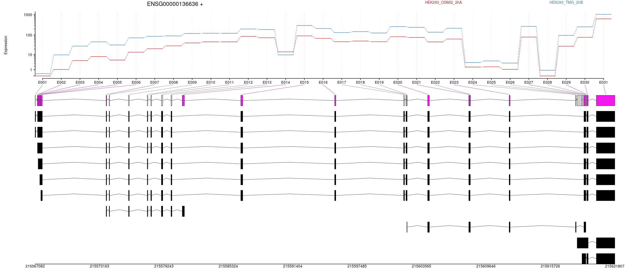644x271 pixels.
Task: Click exon label E007
Action: 155,82
